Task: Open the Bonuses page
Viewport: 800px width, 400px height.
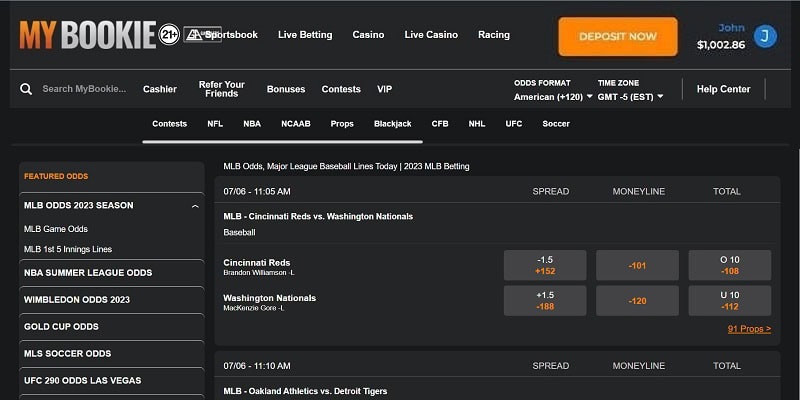Action: (286, 89)
